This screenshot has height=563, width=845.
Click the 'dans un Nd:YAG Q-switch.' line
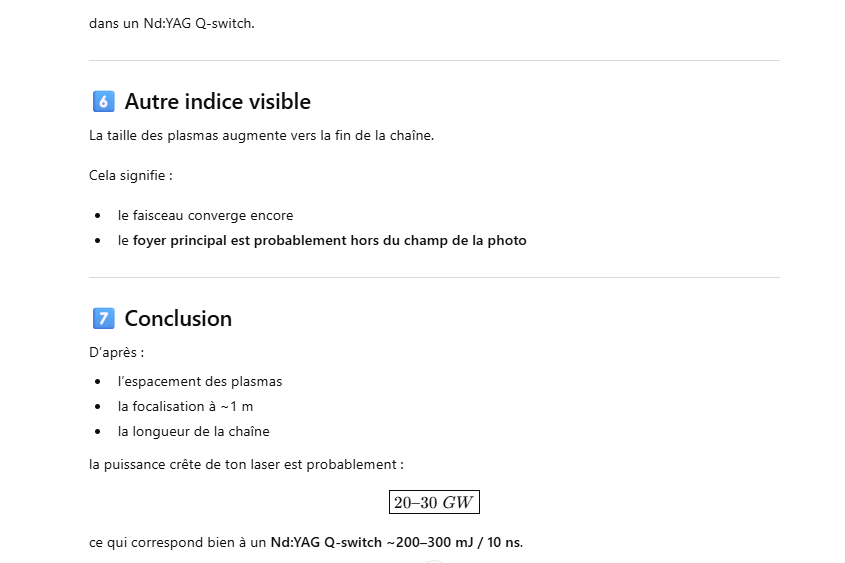(171, 23)
